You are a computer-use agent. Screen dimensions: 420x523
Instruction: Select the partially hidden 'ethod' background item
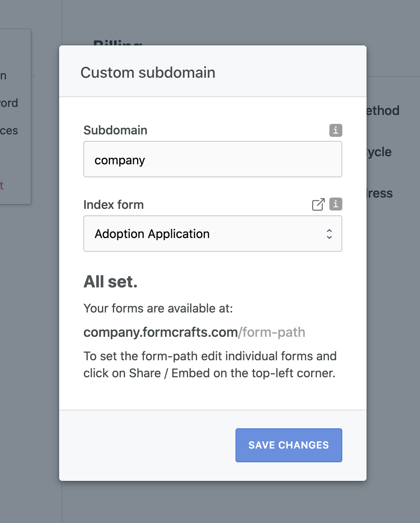point(383,111)
